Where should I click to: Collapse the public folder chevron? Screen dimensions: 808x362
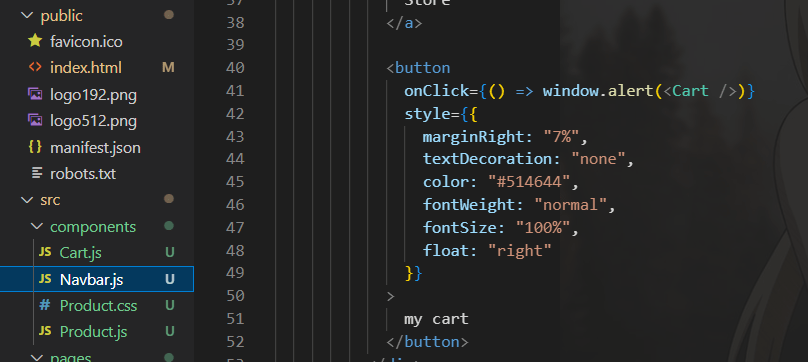pos(26,16)
